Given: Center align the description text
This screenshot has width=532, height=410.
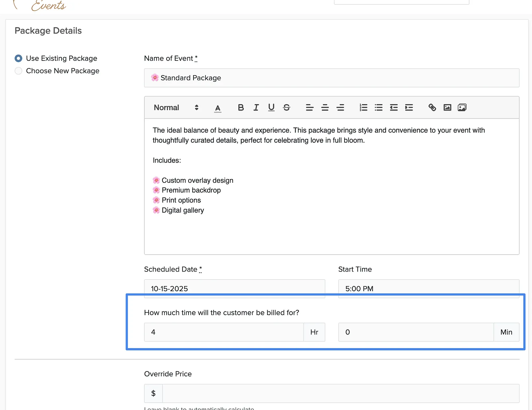Looking at the screenshot, I should (x=325, y=107).
